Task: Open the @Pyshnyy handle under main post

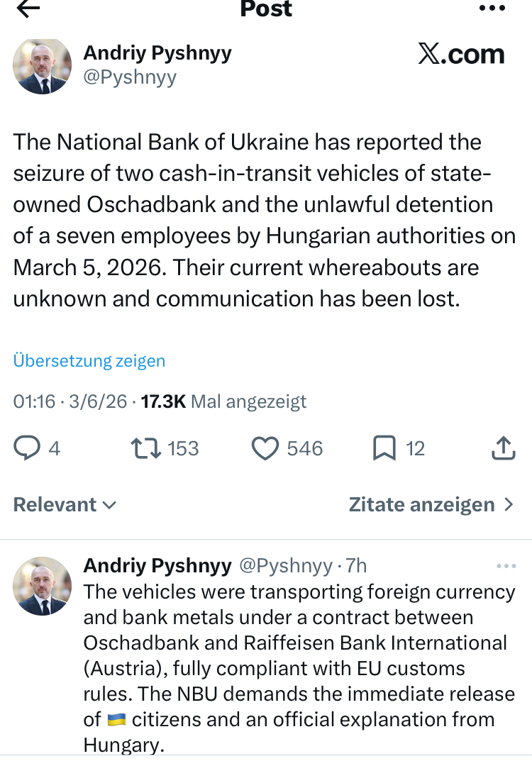Action: pos(130,77)
